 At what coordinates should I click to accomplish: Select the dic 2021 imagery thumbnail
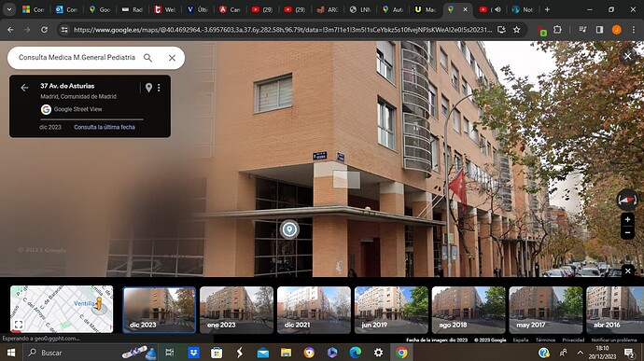pyautogui.click(x=314, y=310)
